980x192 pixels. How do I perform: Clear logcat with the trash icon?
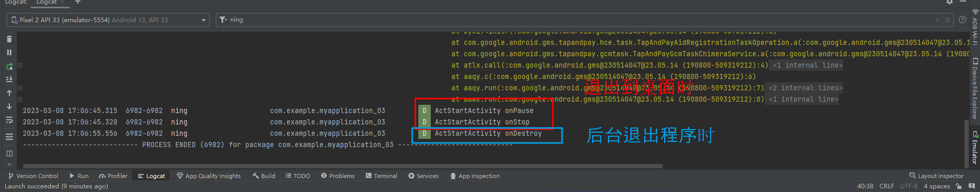pos(9,39)
